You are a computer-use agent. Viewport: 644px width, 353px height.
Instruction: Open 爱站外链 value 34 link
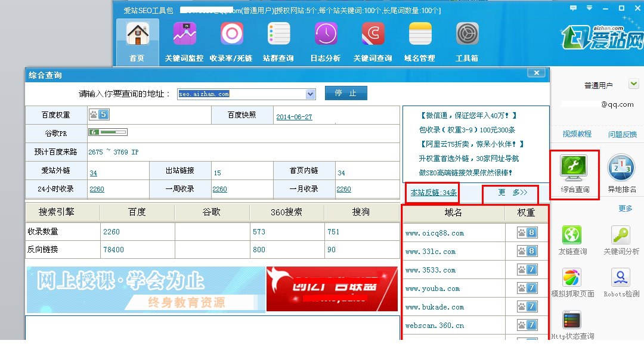tap(93, 173)
